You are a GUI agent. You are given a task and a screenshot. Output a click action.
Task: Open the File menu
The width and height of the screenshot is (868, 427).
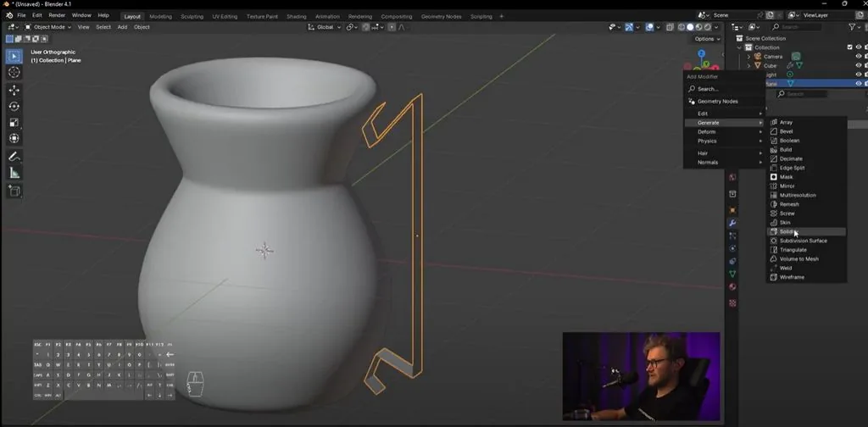pos(21,15)
